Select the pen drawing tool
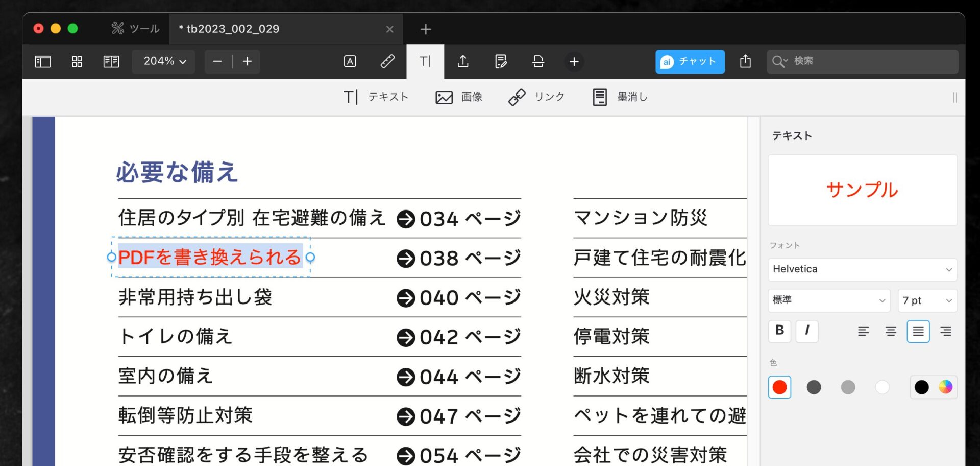Image resolution: width=980 pixels, height=466 pixels. [387, 62]
